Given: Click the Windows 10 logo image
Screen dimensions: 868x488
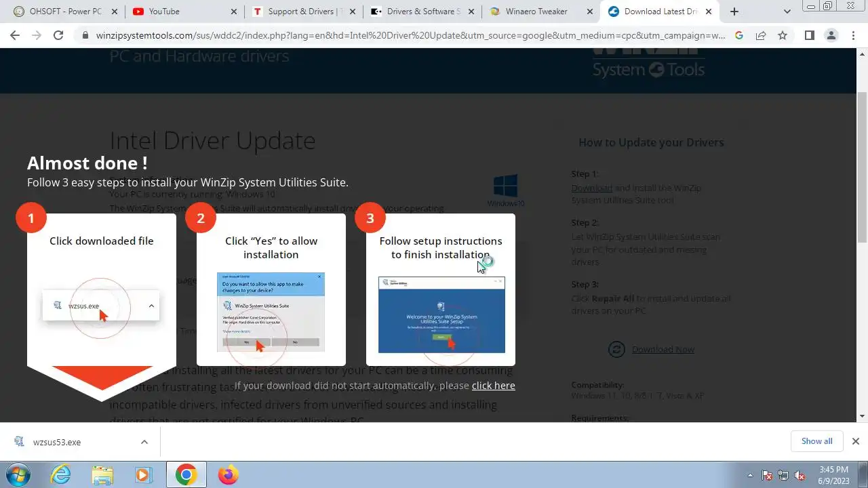Looking at the screenshot, I should (x=506, y=191).
